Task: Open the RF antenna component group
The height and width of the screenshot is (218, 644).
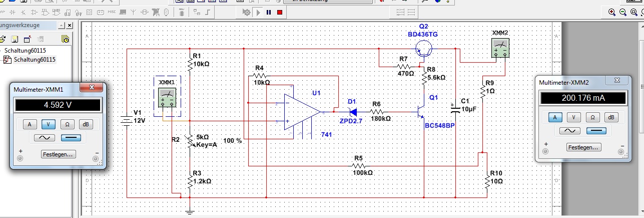Action: coord(134,13)
